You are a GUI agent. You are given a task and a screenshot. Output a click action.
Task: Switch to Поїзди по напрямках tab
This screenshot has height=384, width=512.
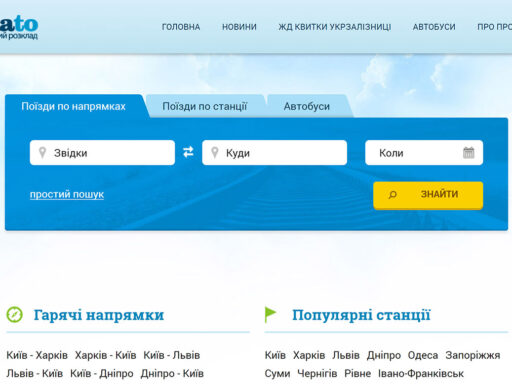point(73,106)
